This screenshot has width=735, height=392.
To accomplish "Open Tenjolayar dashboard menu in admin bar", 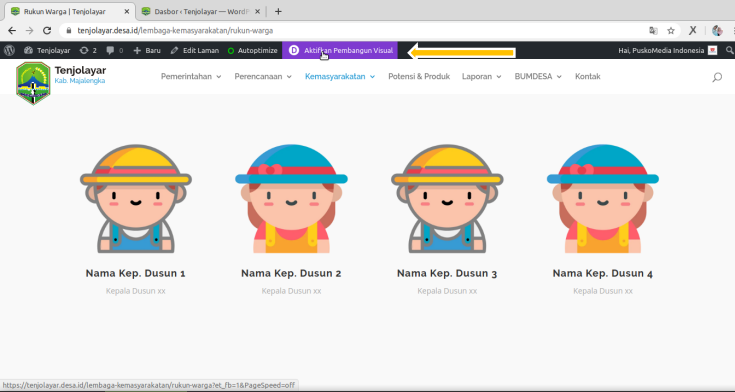I will [47, 50].
